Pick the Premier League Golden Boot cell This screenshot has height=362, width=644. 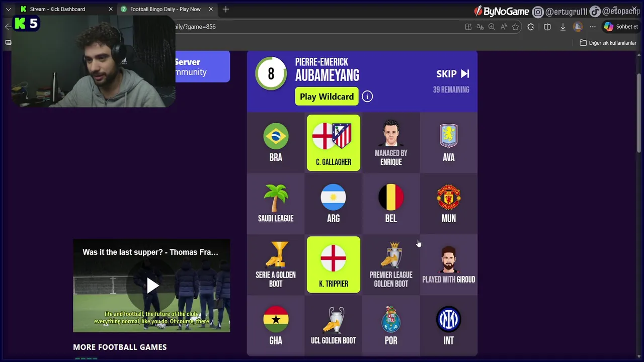pos(391,264)
